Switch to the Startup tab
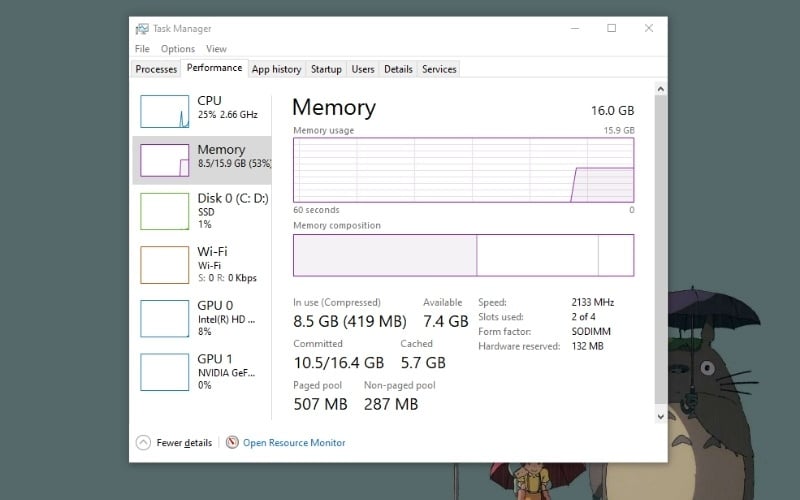 tap(327, 69)
